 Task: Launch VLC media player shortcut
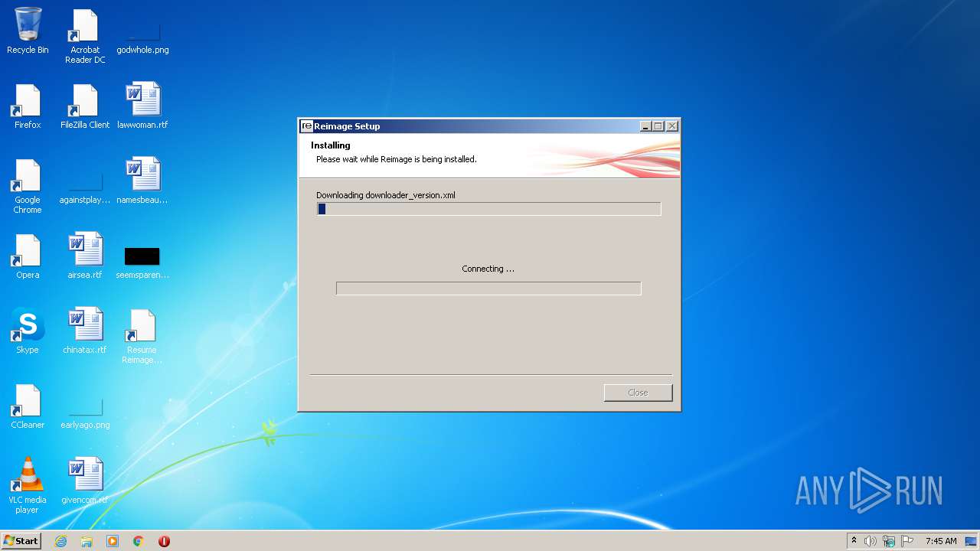[x=28, y=487]
